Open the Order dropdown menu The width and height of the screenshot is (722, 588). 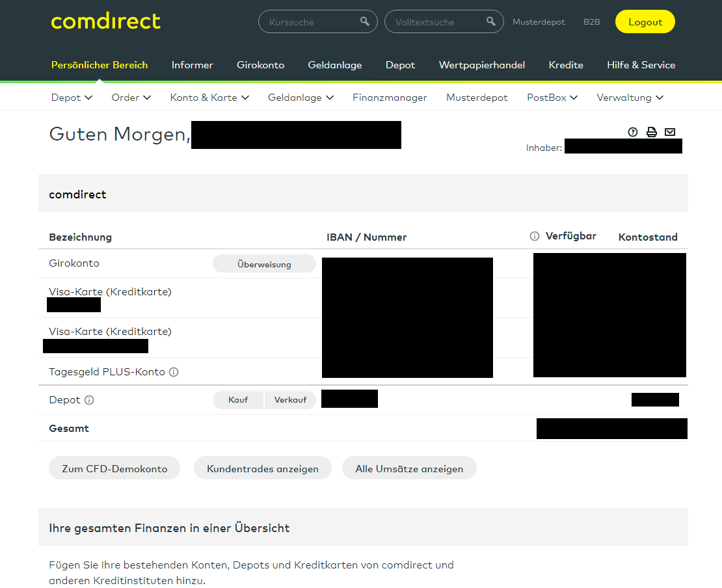click(131, 97)
